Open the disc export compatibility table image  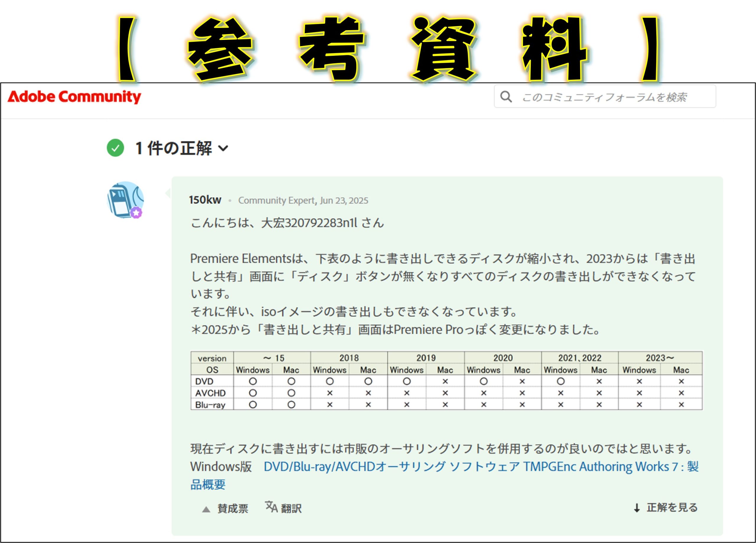click(446, 380)
